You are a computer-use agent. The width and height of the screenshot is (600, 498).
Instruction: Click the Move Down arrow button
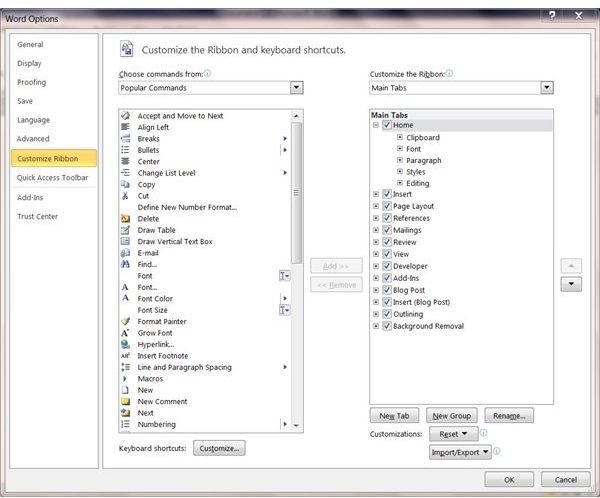[571, 284]
